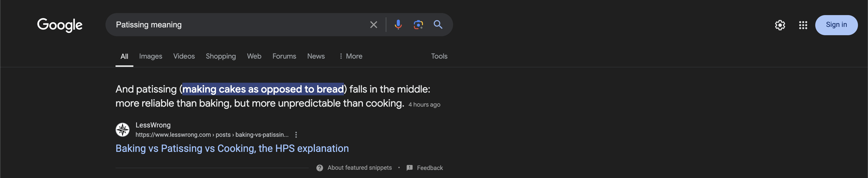Image resolution: width=868 pixels, height=178 pixels.
Task: Click the Google logo
Action: click(60, 25)
